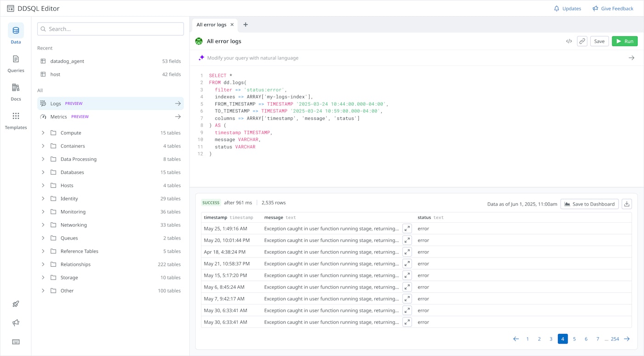644x356 pixels.
Task: Close the All error logs tab
Action: click(x=232, y=25)
